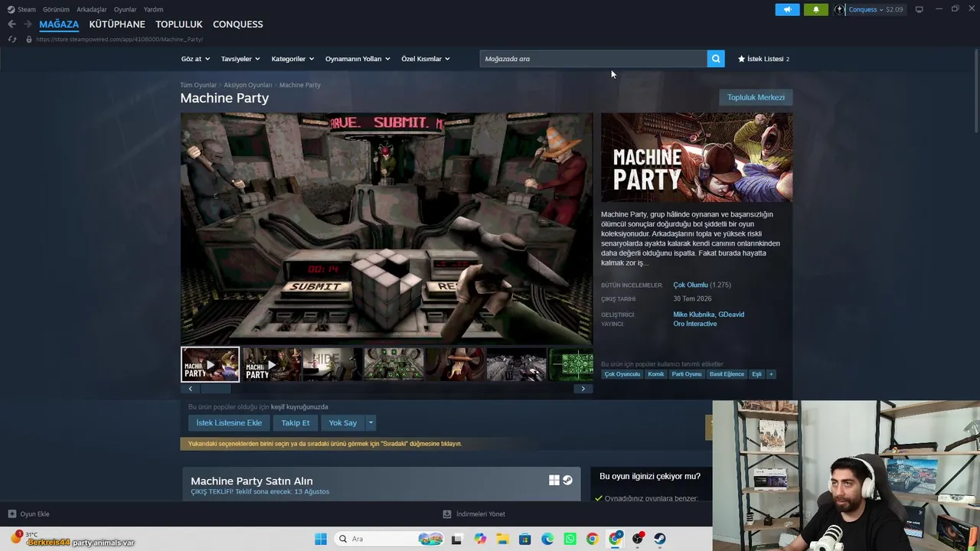This screenshot has width=980, height=551.
Task: Expand the Göz at dropdown
Action: pos(195,59)
